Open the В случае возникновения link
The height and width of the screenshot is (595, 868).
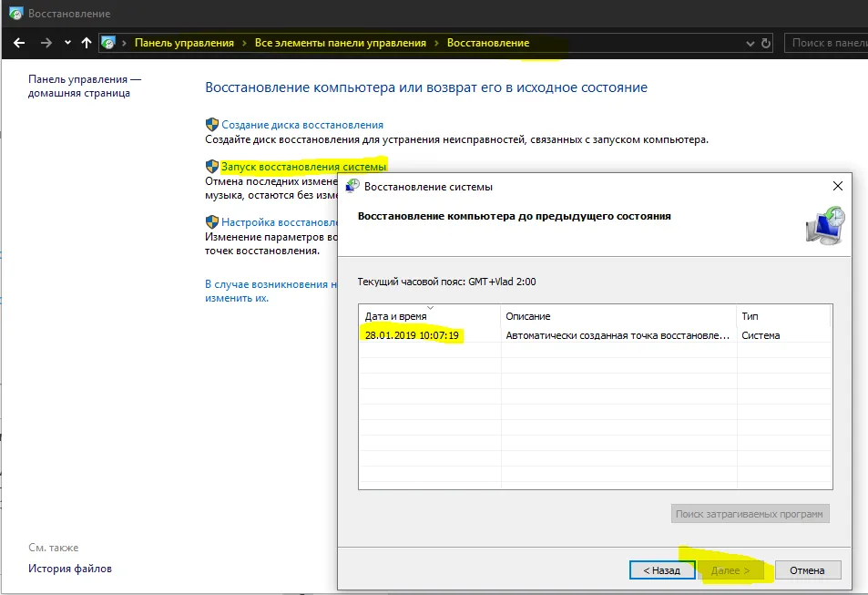click(x=271, y=291)
